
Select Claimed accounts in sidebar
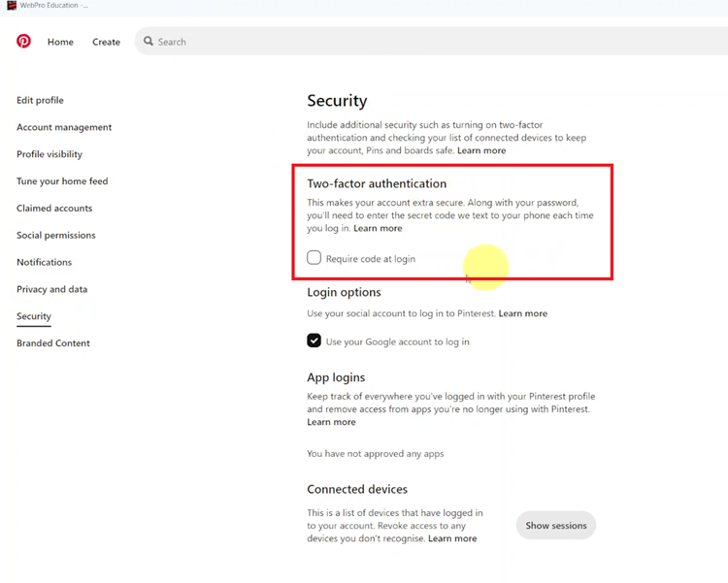[54, 208]
